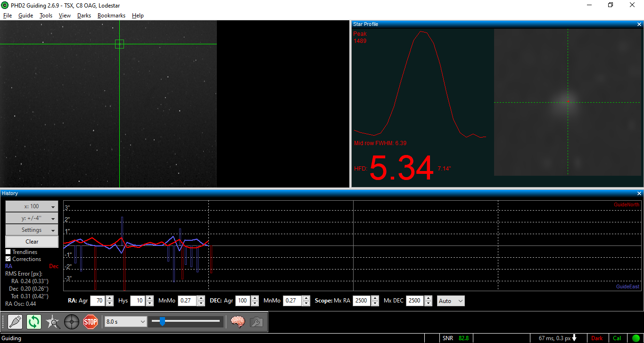The image size is (644, 343).
Task: Click the camera wrench settings icon
Action: (256, 322)
